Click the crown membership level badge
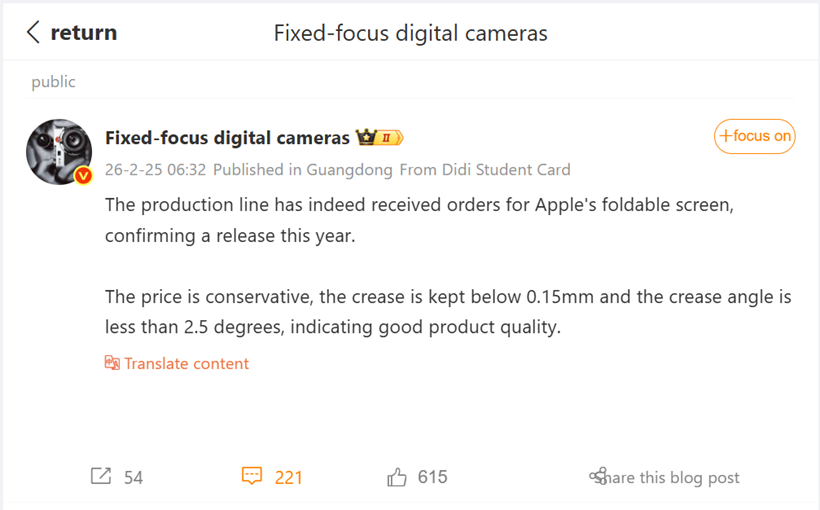Viewport: 820px width, 510px height. 379,138
